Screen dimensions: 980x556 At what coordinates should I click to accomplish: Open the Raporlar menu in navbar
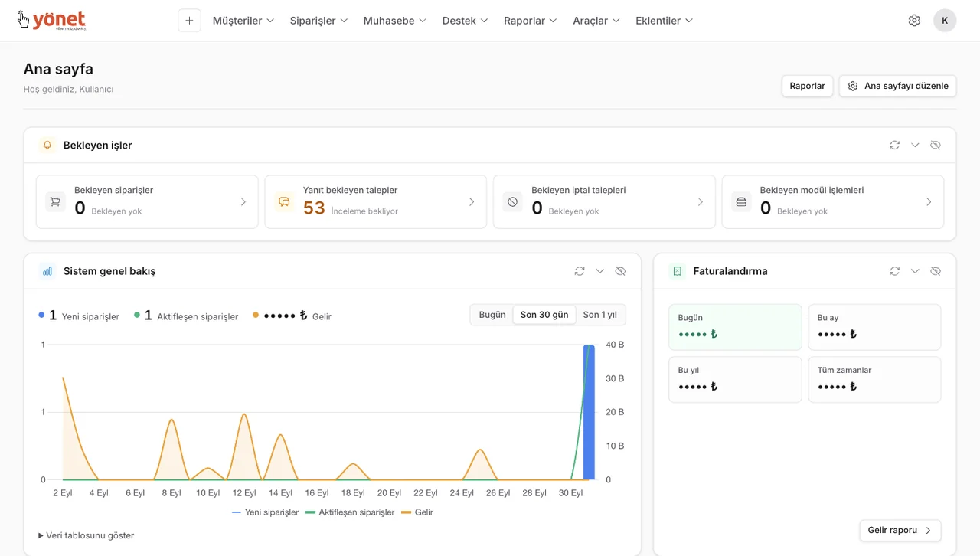531,21
